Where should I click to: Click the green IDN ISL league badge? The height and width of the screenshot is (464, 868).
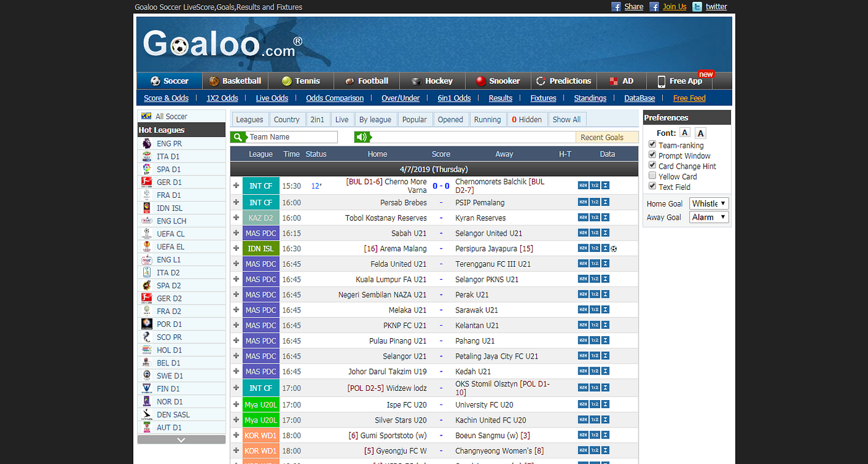(261, 249)
